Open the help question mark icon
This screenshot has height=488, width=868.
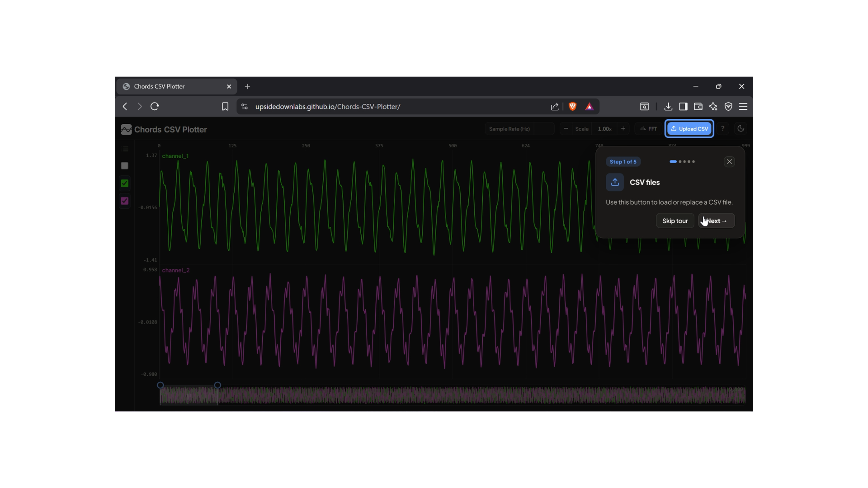click(x=722, y=129)
